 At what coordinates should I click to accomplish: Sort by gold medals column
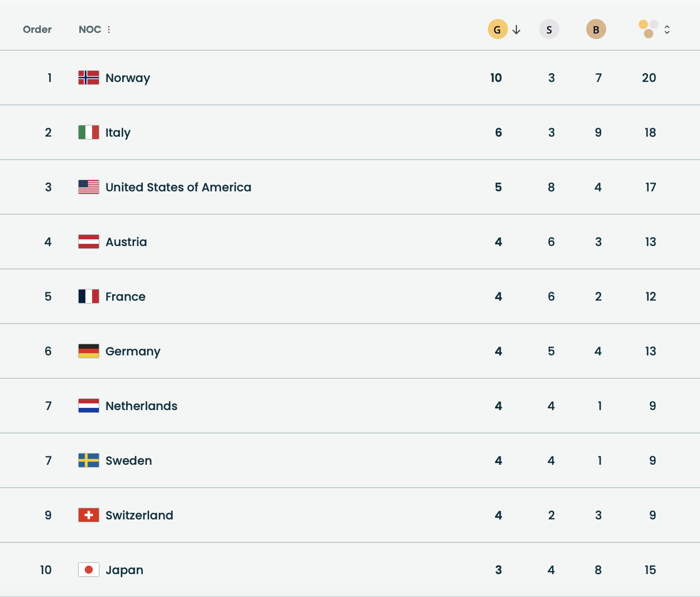click(497, 30)
